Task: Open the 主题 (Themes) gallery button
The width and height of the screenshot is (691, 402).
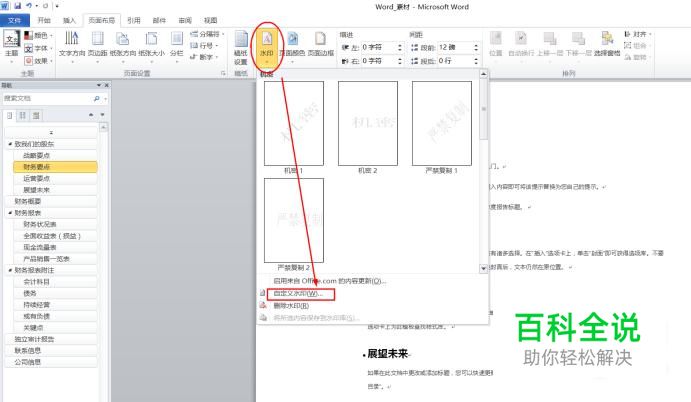Action: coord(11,45)
